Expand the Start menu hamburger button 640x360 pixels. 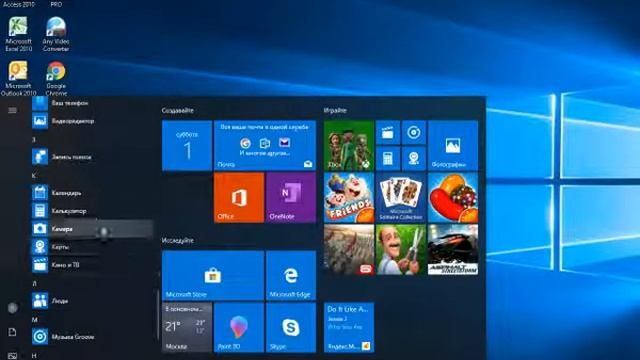click(x=12, y=110)
